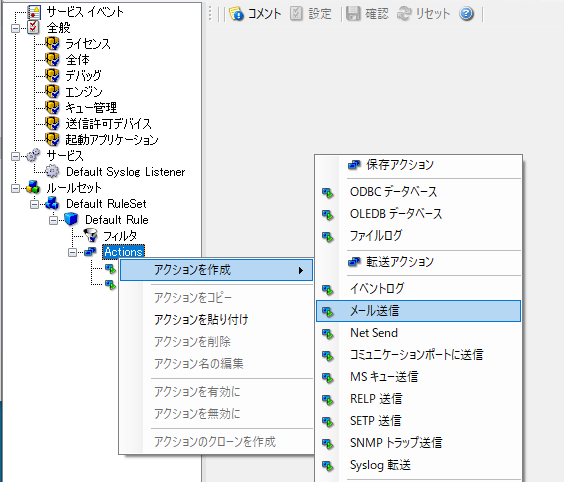Click the フィルタ funnel icon
The width and height of the screenshot is (564, 482).
(90, 235)
